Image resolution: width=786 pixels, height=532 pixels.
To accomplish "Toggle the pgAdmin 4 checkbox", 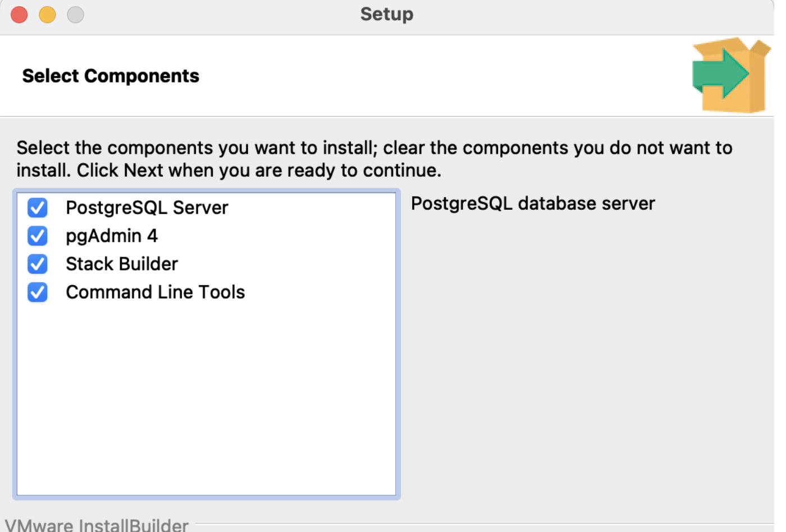I will coord(38,236).
